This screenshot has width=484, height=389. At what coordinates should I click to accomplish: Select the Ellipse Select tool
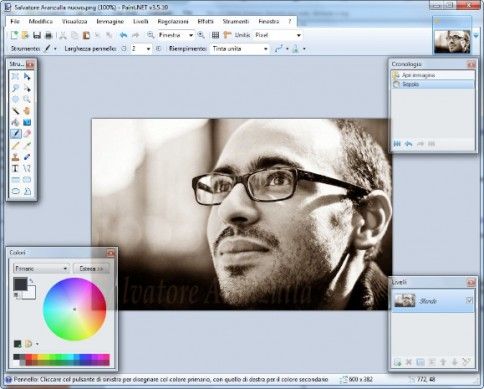[x=15, y=99]
